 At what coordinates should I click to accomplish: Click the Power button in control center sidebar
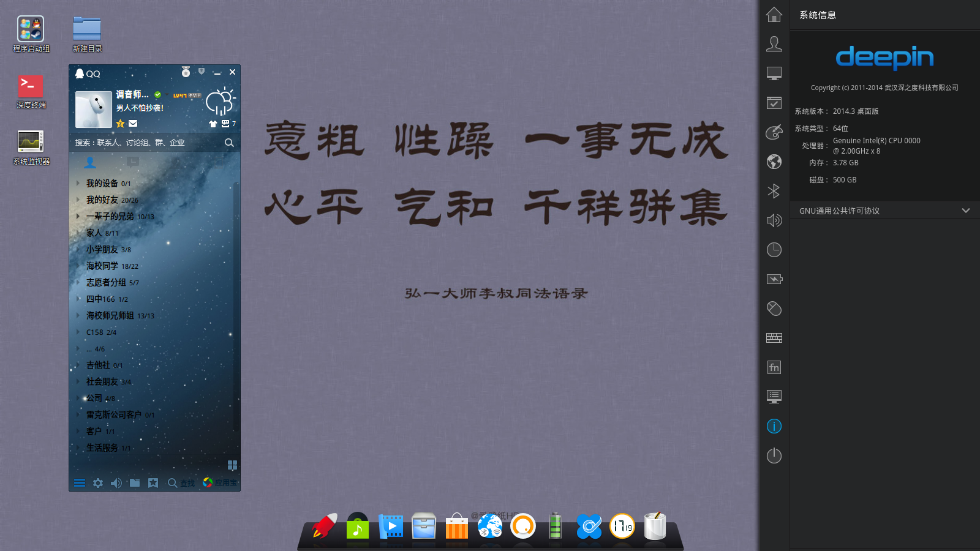774,455
